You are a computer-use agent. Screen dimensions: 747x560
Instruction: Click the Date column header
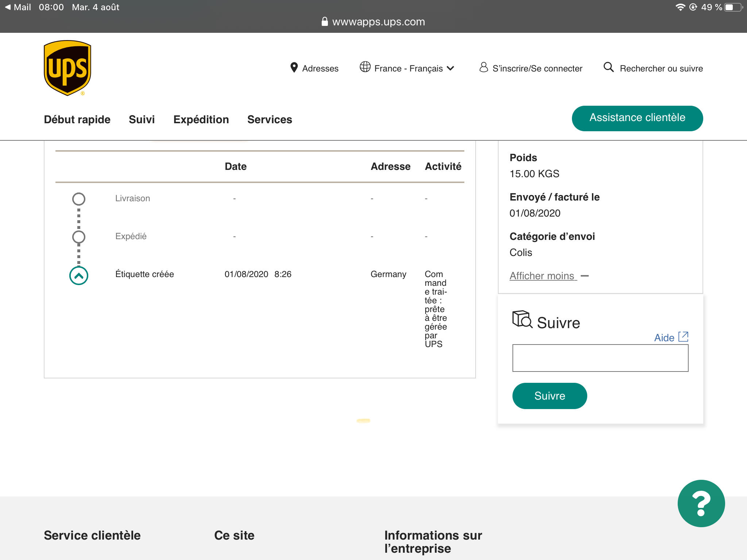(x=236, y=166)
